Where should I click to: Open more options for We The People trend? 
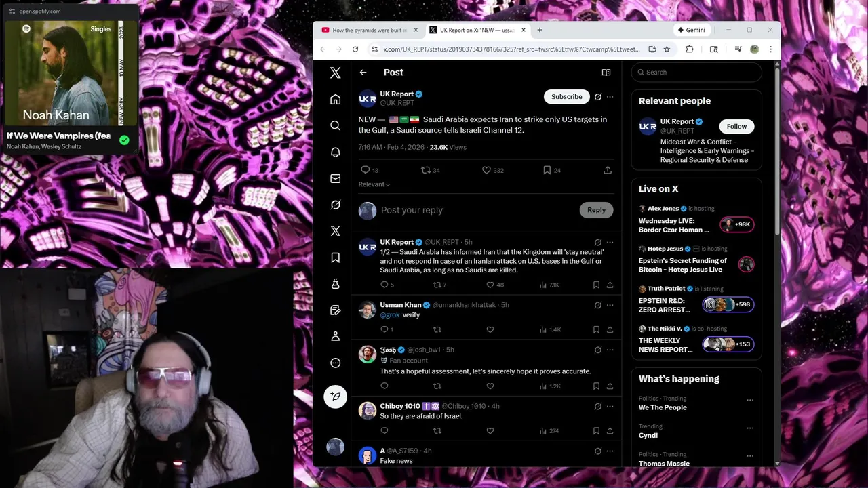point(750,400)
